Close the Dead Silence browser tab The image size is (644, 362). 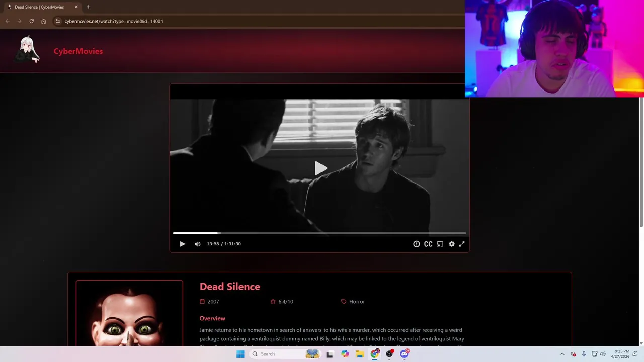pyautogui.click(x=76, y=7)
